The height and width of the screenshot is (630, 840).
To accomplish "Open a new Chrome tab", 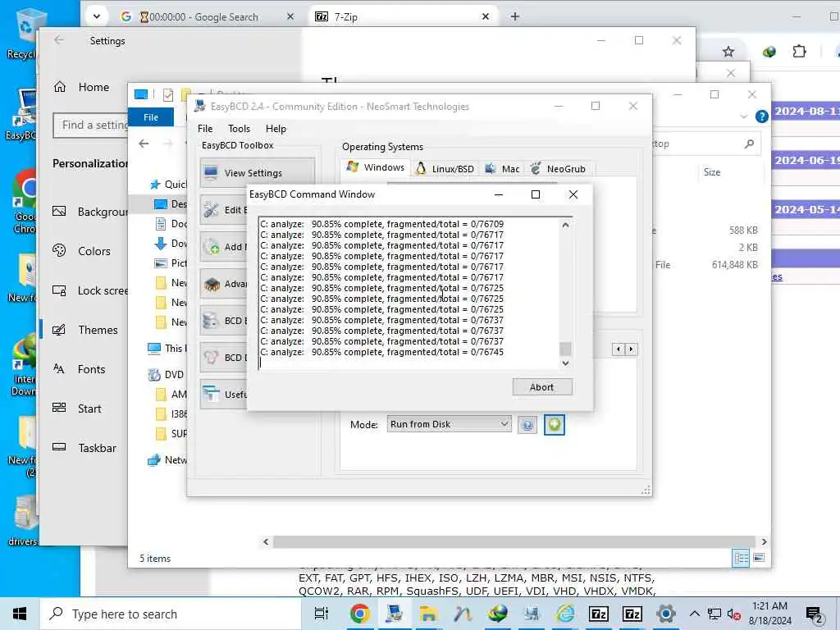I will click(x=515, y=16).
